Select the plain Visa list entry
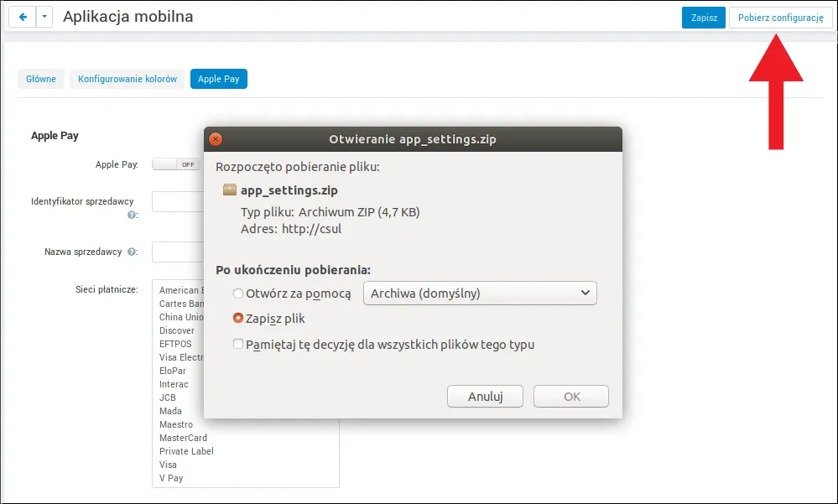The height and width of the screenshot is (504, 838). click(168, 465)
